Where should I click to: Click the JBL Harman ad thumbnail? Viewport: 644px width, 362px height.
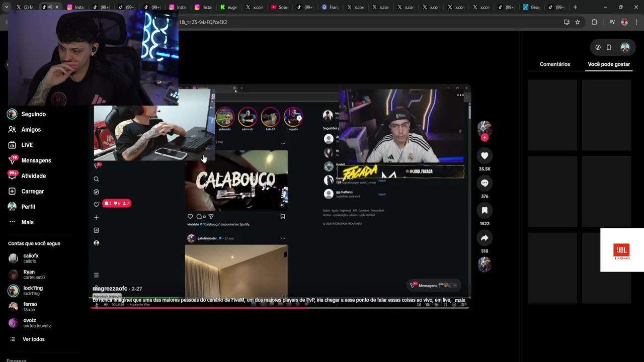point(622,250)
